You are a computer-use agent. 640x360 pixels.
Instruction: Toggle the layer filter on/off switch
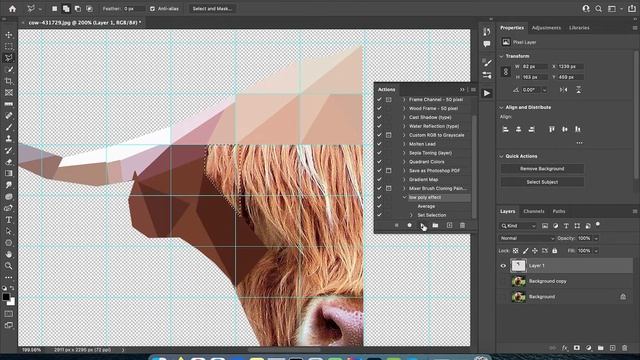tap(598, 224)
